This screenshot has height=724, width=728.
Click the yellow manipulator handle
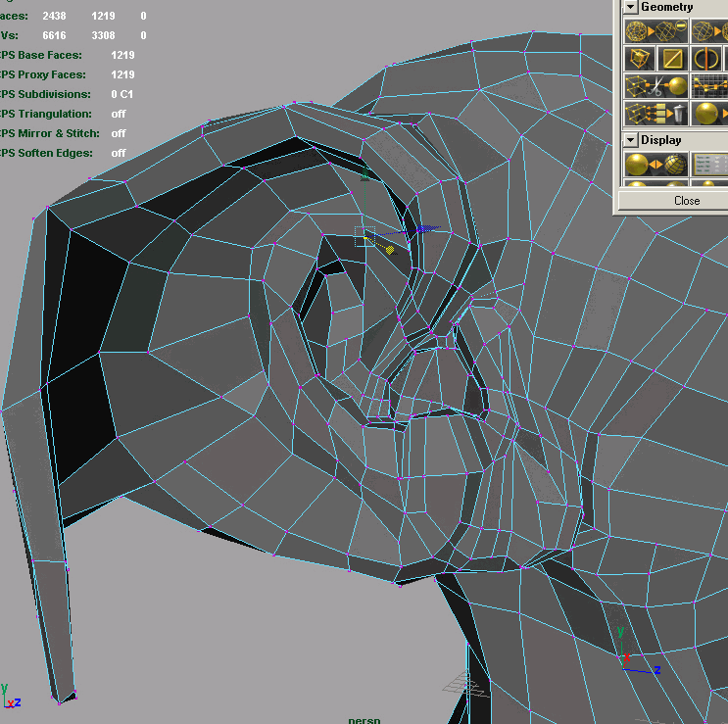389,249
